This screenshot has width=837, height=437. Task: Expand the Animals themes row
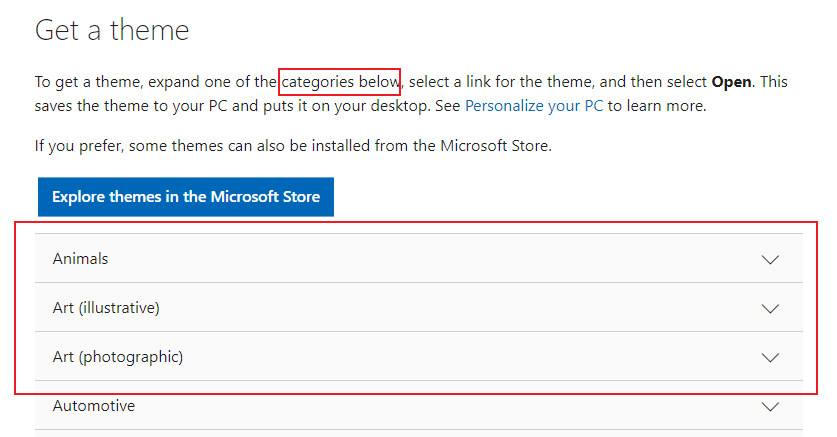[400, 259]
